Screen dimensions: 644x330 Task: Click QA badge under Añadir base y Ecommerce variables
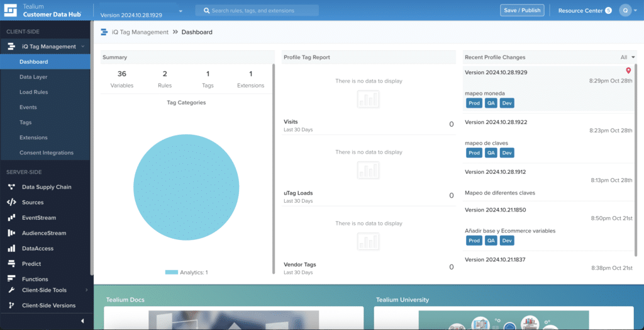click(491, 241)
